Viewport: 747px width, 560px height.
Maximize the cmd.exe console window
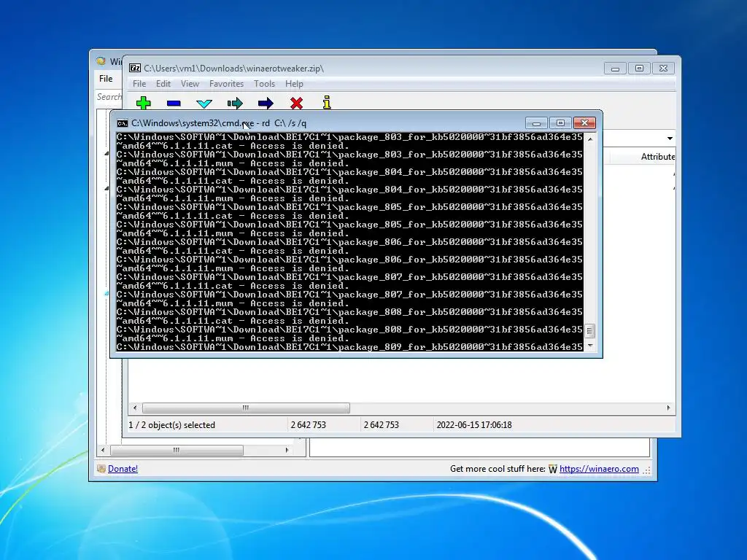pyautogui.click(x=560, y=123)
